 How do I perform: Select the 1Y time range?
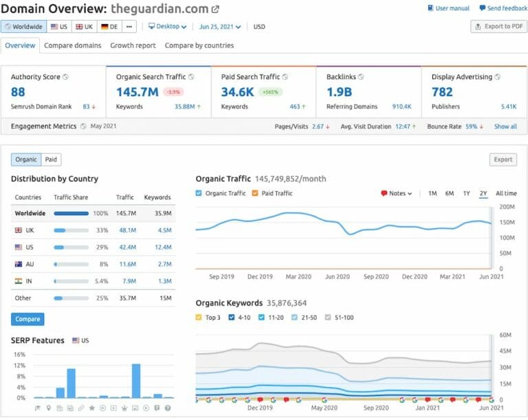point(467,193)
